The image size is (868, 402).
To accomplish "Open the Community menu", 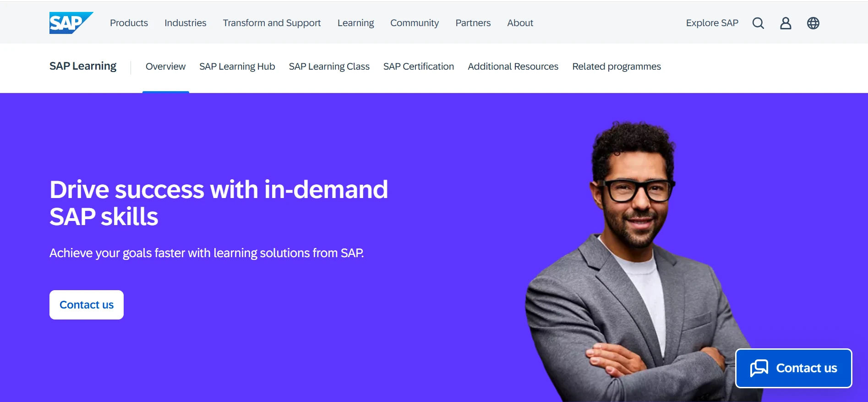I will click(x=415, y=23).
